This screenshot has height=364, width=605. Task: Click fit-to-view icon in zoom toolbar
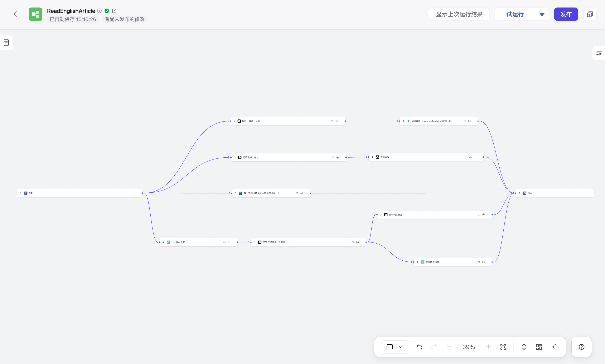(x=503, y=347)
